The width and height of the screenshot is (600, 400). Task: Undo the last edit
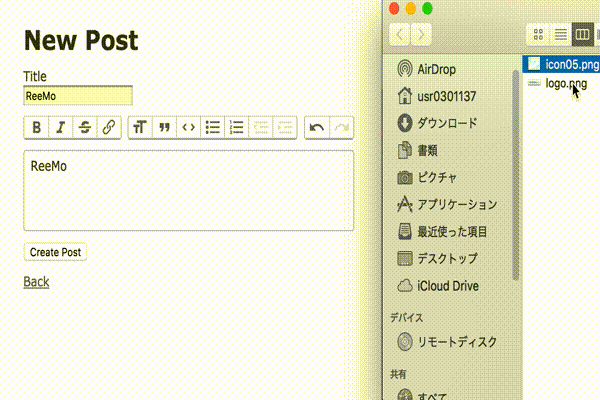(x=317, y=127)
